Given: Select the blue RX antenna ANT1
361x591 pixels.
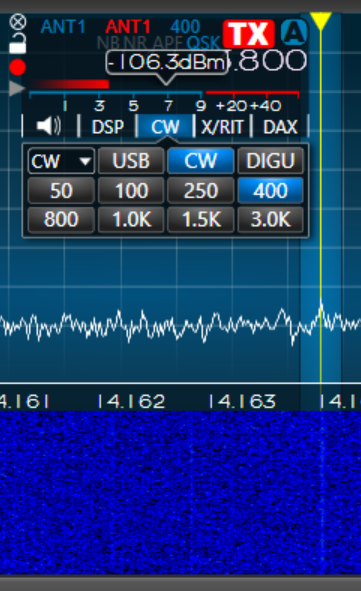Looking at the screenshot, I should click(x=63, y=27).
